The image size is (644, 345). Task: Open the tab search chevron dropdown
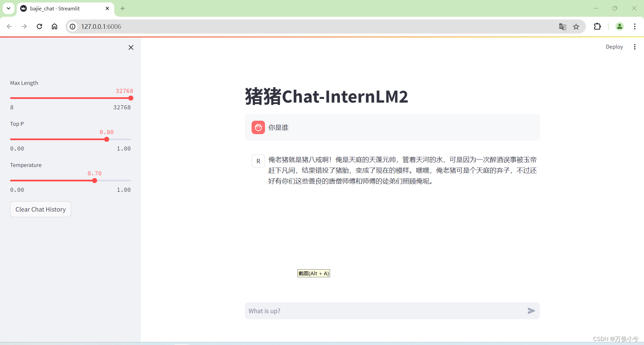click(8, 8)
